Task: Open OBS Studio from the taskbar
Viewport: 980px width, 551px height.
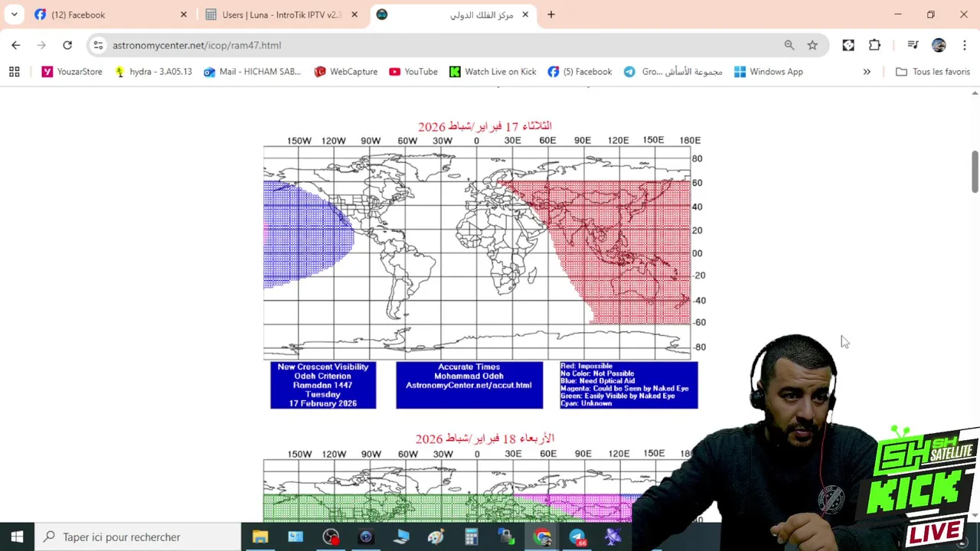Action: point(331,537)
